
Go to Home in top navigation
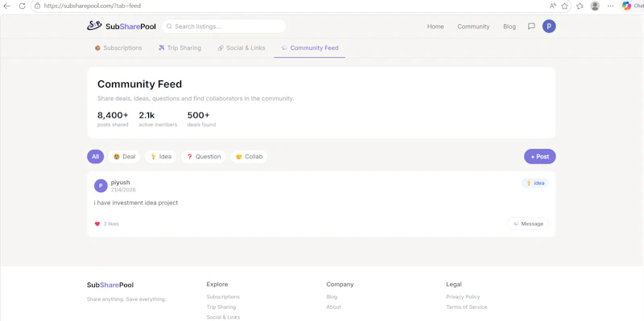click(436, 27)
